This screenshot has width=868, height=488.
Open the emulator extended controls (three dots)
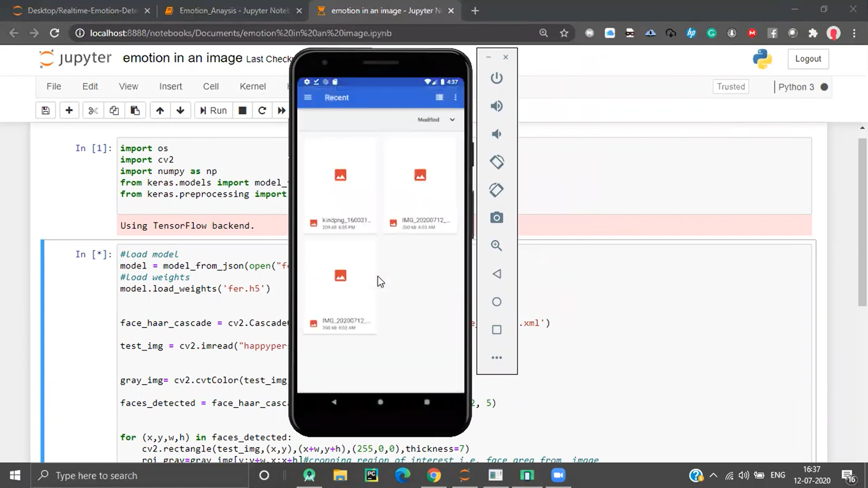496,358
